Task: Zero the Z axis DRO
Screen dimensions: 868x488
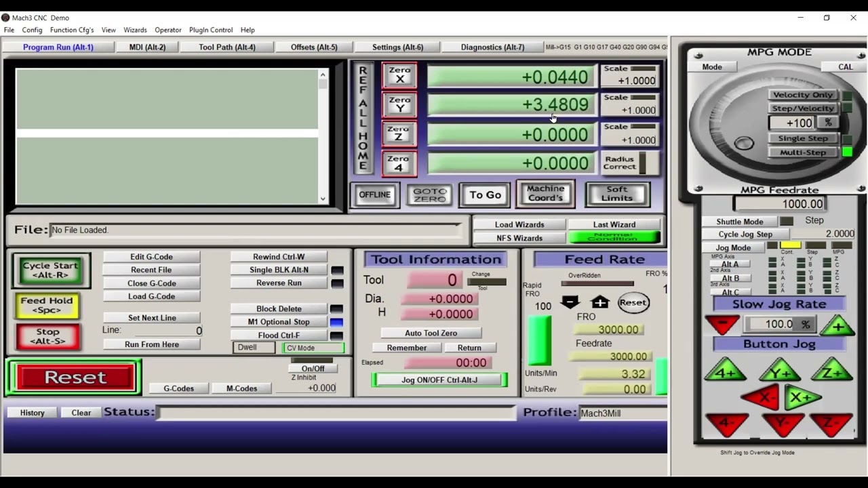Action: 399,134
